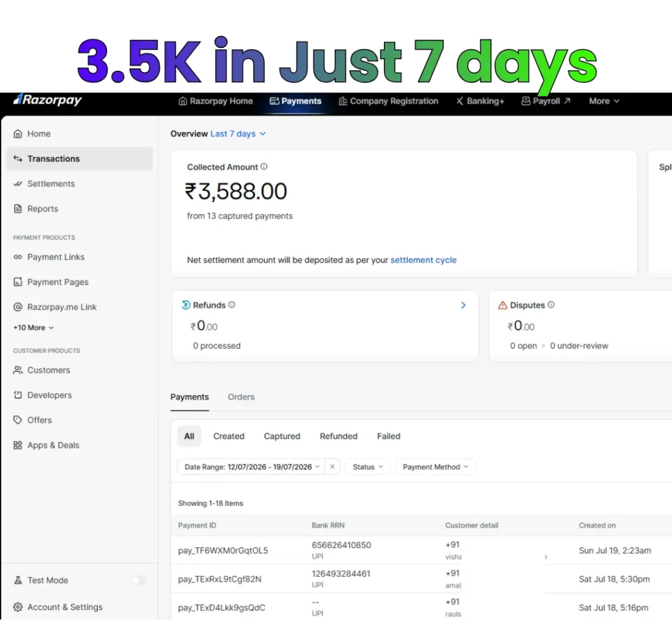The image size is (672, 622).
Task: Click the Payment ID column header
Action: (197, 525)
